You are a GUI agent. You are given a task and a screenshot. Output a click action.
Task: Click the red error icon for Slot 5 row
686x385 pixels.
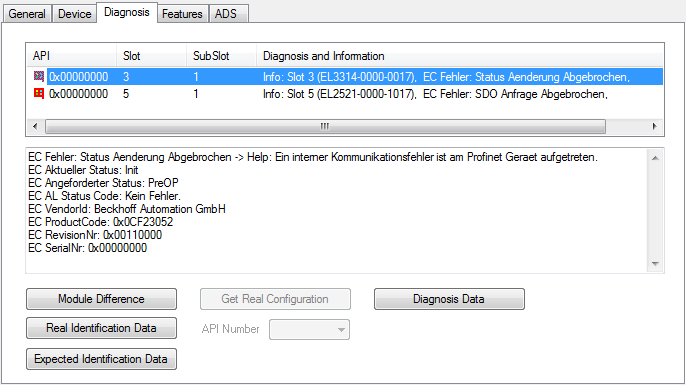coord(39,94)
